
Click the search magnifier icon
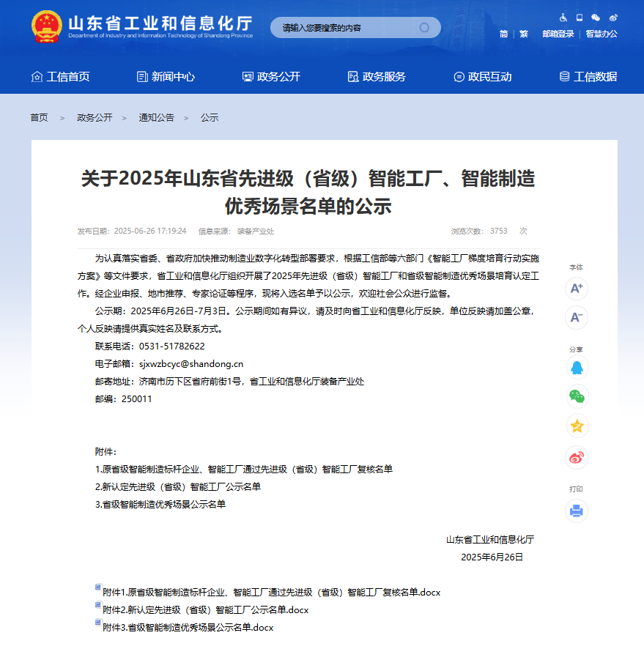(424, 28)
